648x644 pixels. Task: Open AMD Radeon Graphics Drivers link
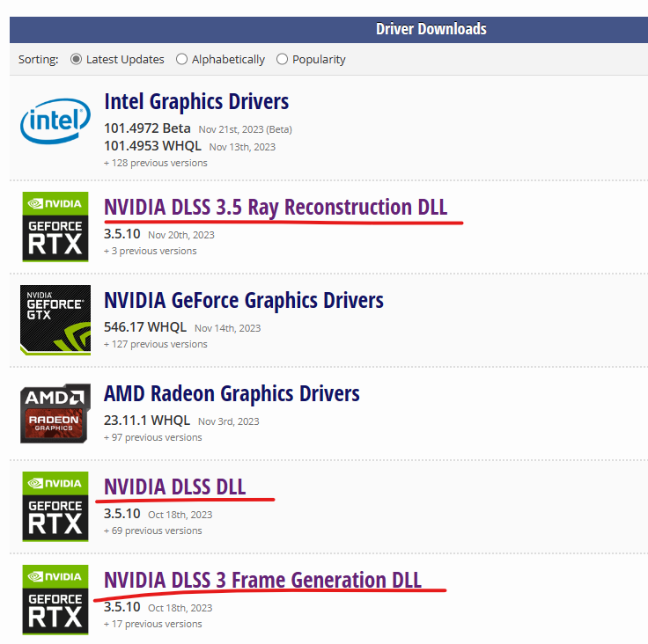tap(232, 393)
